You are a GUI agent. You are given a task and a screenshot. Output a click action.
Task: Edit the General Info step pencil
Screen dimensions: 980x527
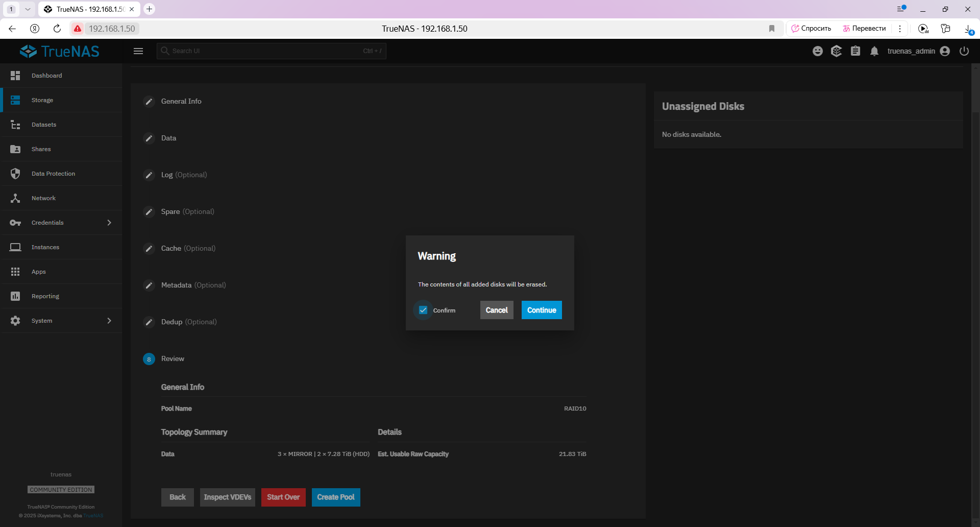tap(149, 102)
